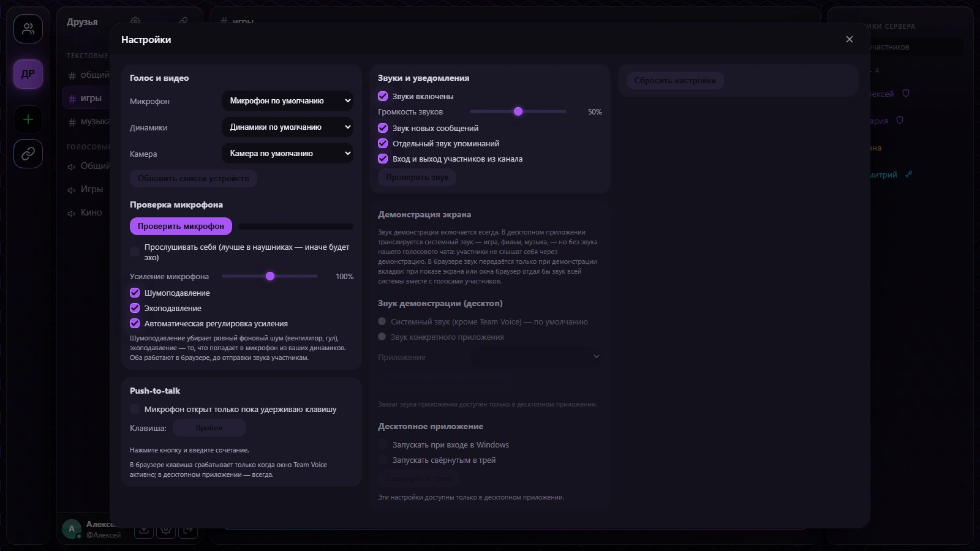Toggle Звук новых сообщений checkbox

pos(383,128)
